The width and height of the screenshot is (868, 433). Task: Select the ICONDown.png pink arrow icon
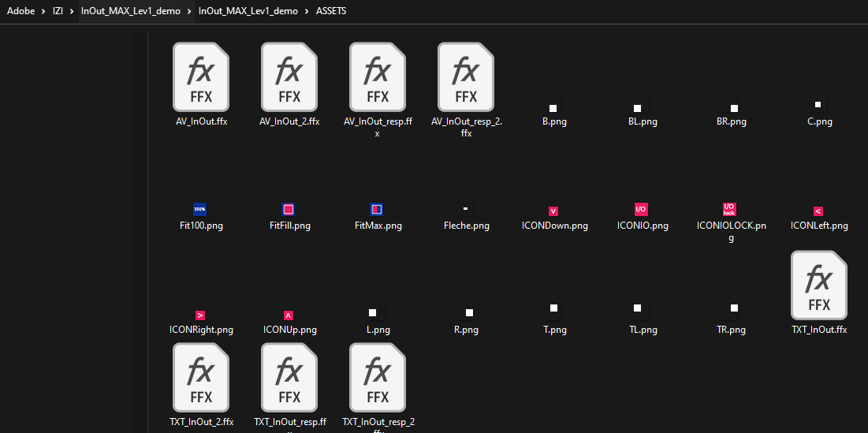[x=553, y=211]
